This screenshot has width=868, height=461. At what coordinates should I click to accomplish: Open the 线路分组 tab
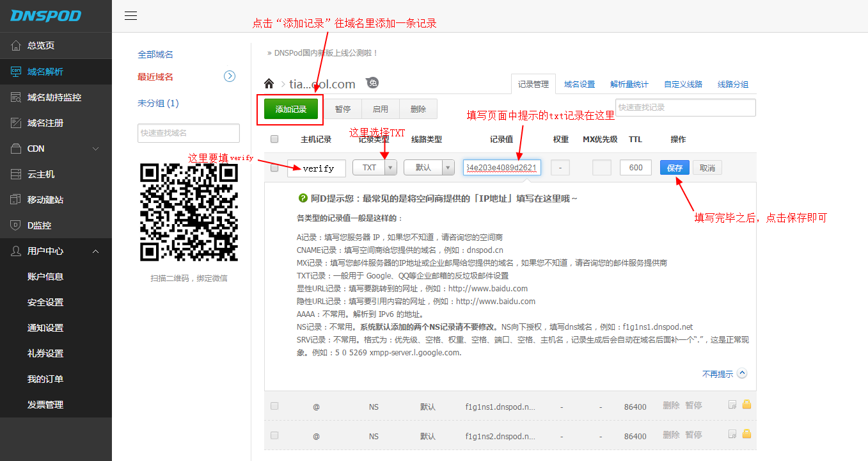[x=733, y=84]
